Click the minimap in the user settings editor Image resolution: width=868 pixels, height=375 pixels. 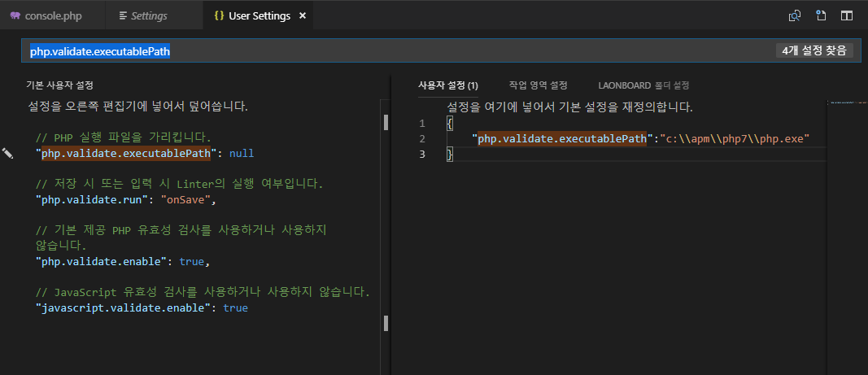click(847, 237)
